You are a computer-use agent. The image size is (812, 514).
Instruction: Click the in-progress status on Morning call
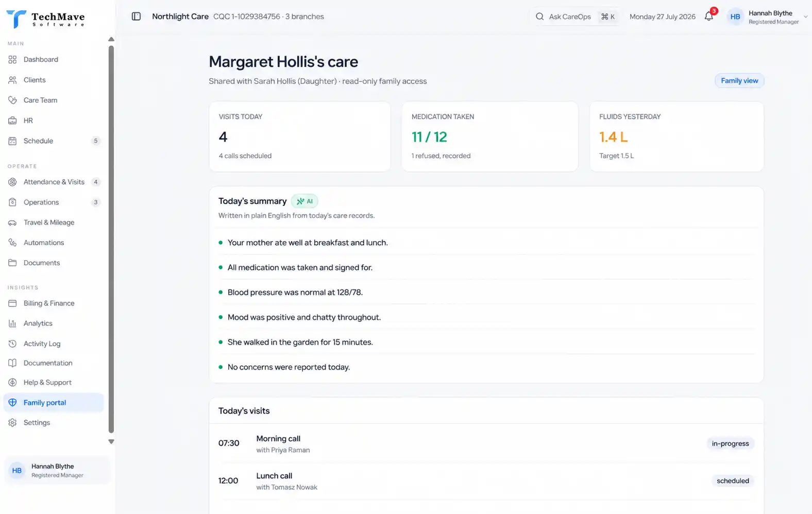(x=730, y=443)
